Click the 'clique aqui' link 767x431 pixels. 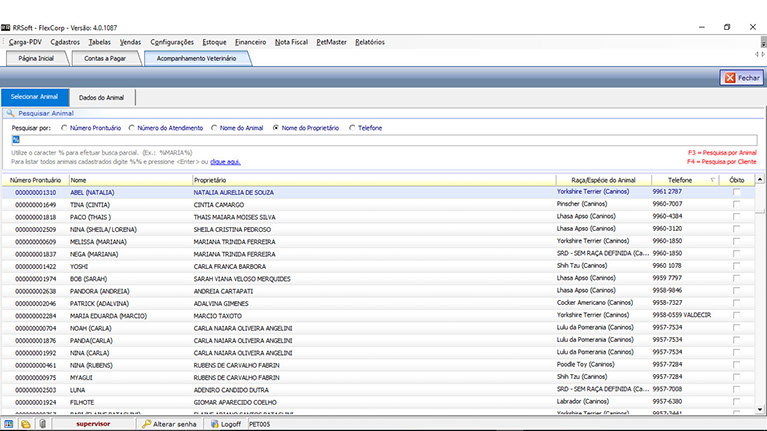point(225,161)
